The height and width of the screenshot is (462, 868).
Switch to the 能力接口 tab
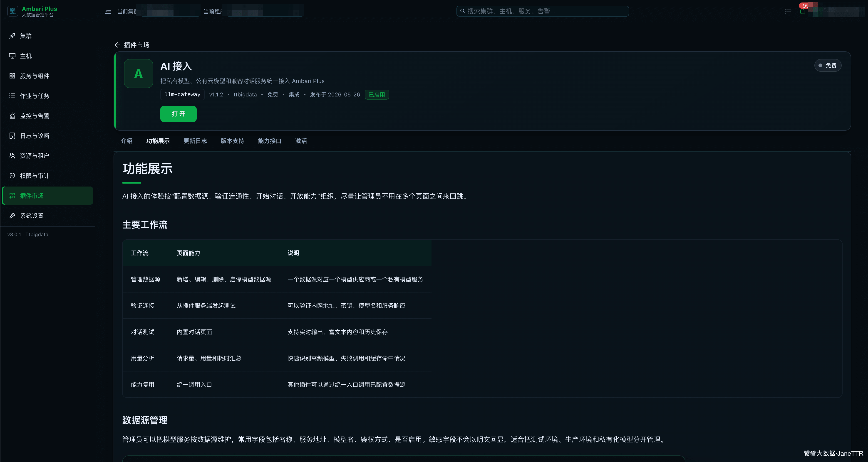click(270, 141)
